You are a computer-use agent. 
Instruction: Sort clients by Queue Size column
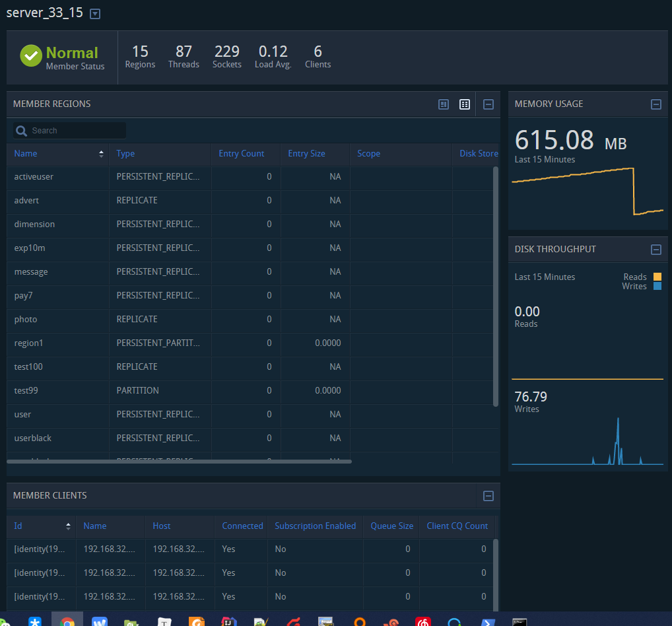click(x=392, y=526)
